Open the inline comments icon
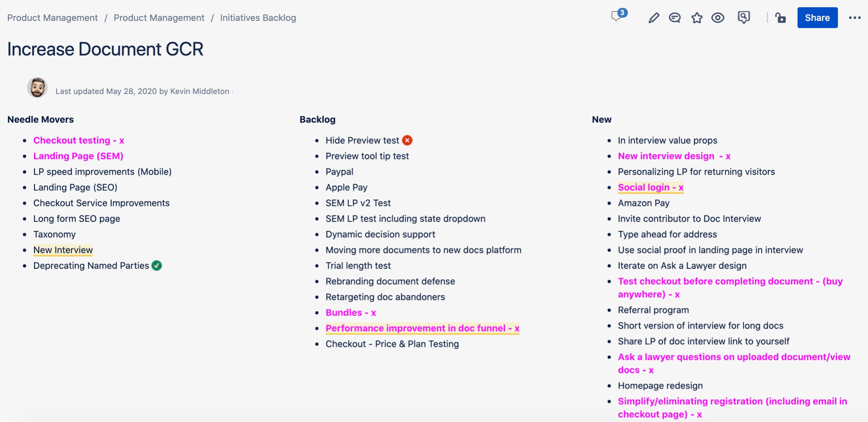 point(674,18)
